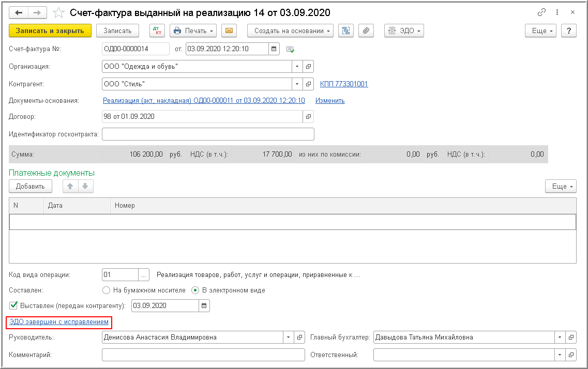Click the Комментарий input field
The height and width of the screenshot is (369, 588).
(203, 355)
